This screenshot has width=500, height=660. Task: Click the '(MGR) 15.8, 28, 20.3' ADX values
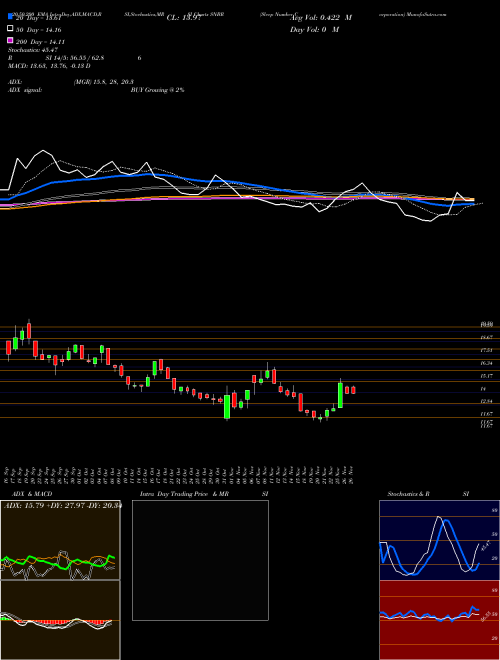[x=104, y=82]
